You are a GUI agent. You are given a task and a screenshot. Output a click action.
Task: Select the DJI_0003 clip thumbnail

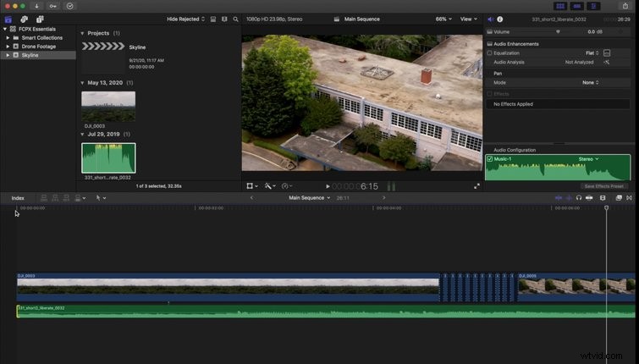pos(108,107)
